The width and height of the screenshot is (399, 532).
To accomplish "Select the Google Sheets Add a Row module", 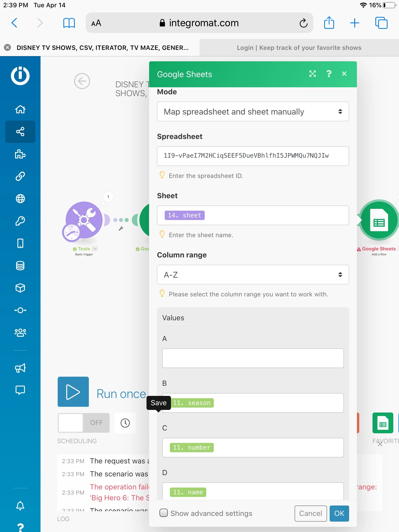I will (379, 220).
